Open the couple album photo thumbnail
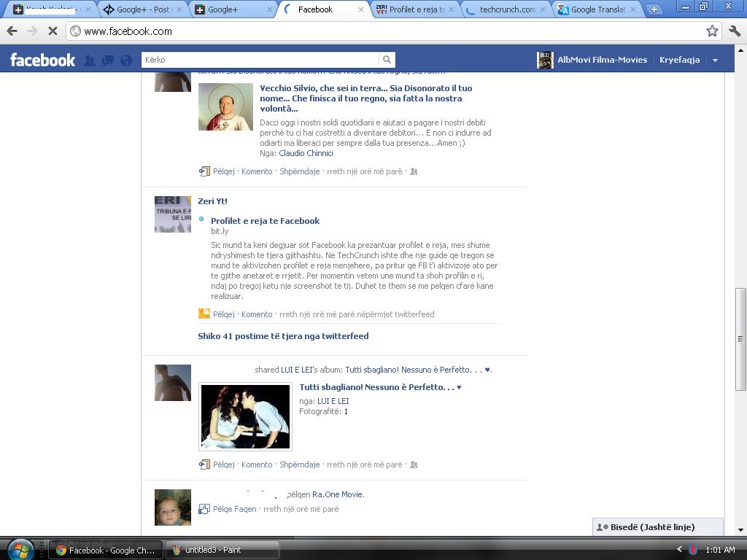747x560 pixels. pyautogui.click(x=245, y=416)
